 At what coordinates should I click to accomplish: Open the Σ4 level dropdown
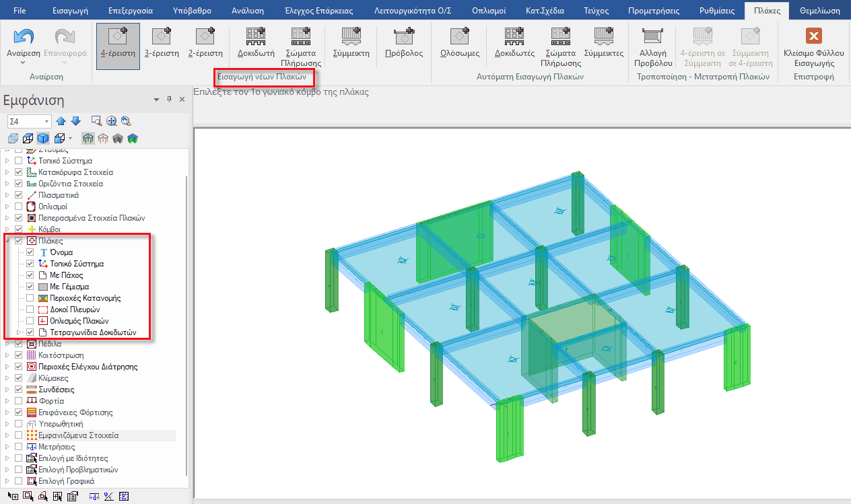(x=46, y=121)
